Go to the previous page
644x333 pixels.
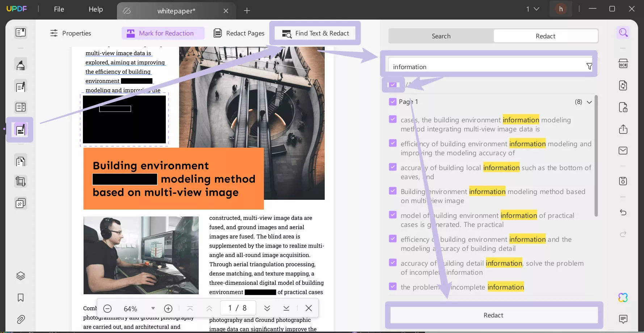[x=209, y=308]
